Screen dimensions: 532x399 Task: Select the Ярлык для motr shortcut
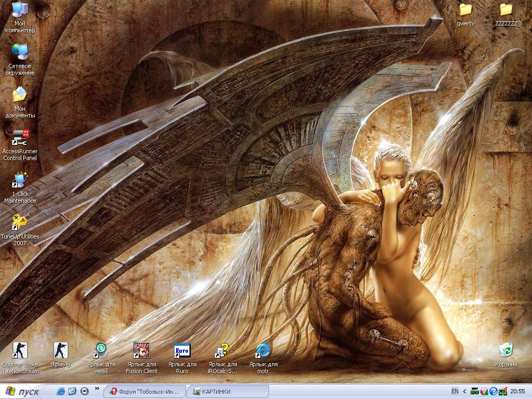pyautogui.click(x=263, y=358)
